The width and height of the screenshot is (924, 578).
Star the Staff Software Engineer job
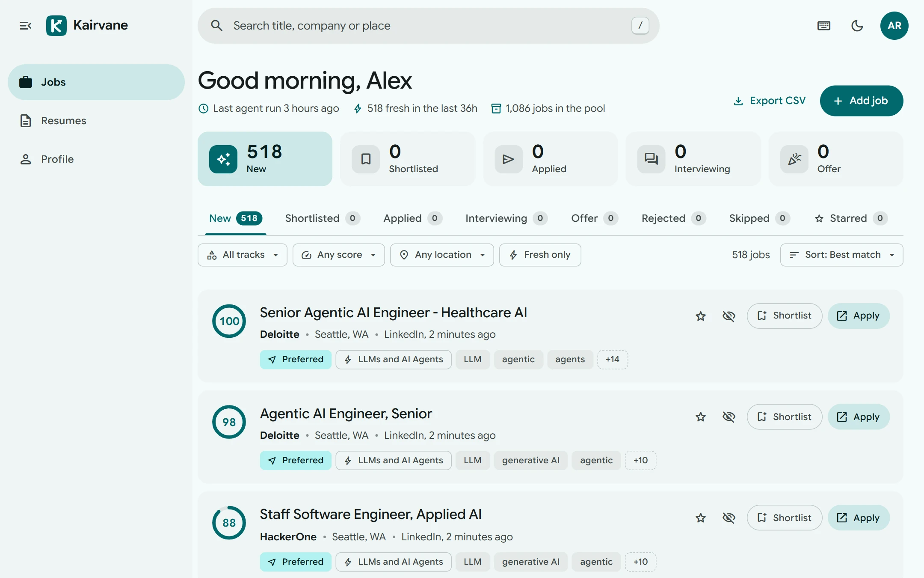[x=701, y=518]
